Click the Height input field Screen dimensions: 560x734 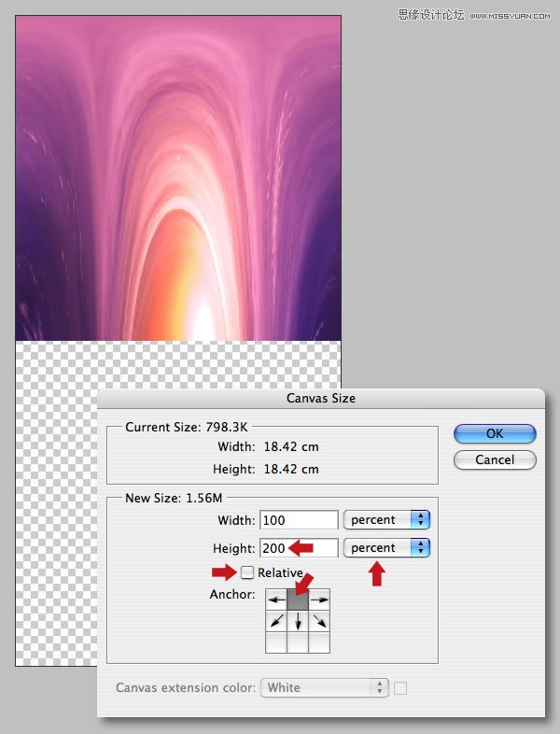pos(299,547)
